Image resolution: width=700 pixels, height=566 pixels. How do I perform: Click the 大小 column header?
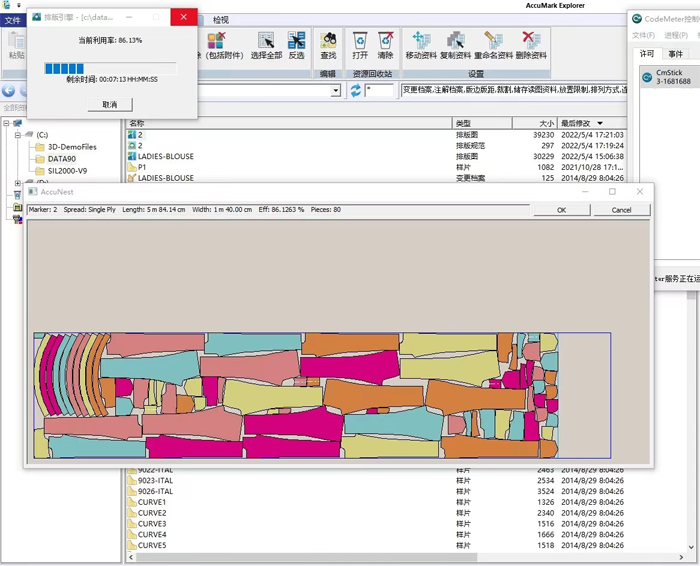[534, 123]
